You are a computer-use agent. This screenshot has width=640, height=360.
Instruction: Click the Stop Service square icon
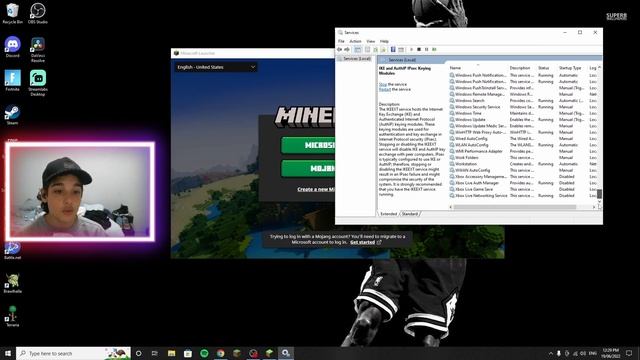(x=419, y=49)
